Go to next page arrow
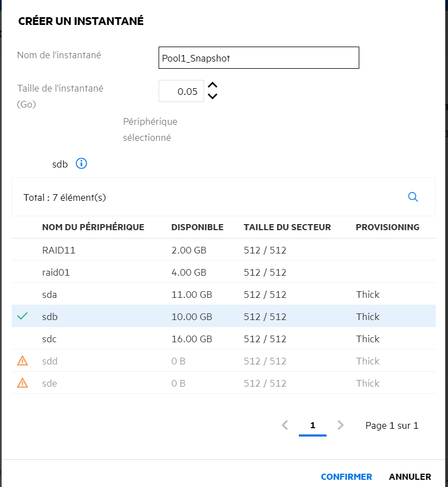Screen dimensions: 448x487 pyautogui.click(x=340, y=425)
